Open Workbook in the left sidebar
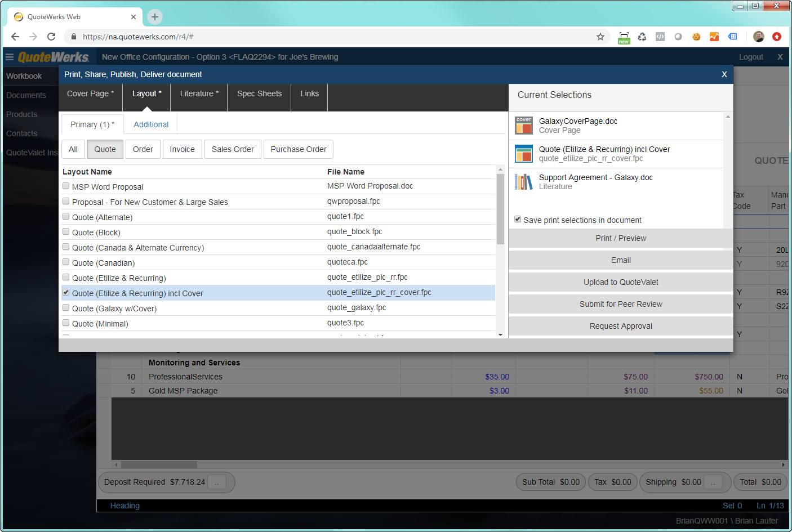This screenshot has width=792, height=532. click(24, 76)
